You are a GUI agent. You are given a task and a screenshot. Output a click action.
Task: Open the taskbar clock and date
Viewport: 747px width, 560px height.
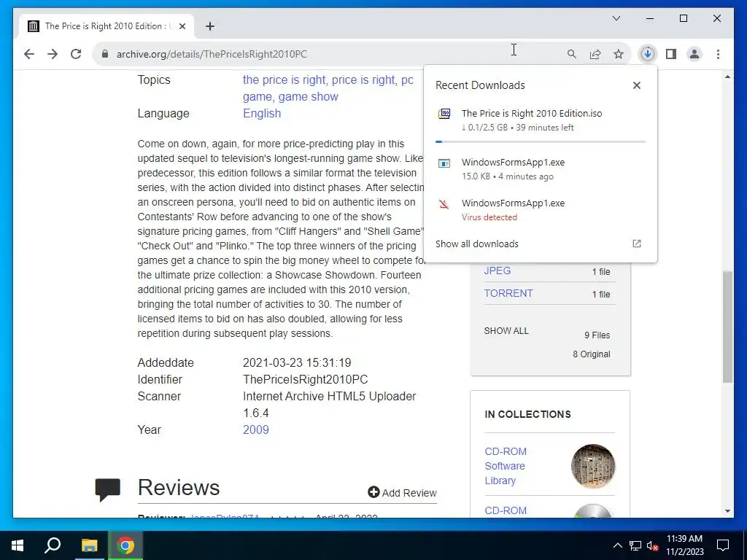pos(684,545)
